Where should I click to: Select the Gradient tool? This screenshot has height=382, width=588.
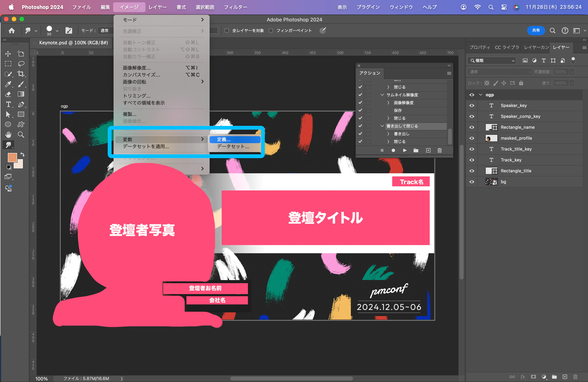point(21,94)
